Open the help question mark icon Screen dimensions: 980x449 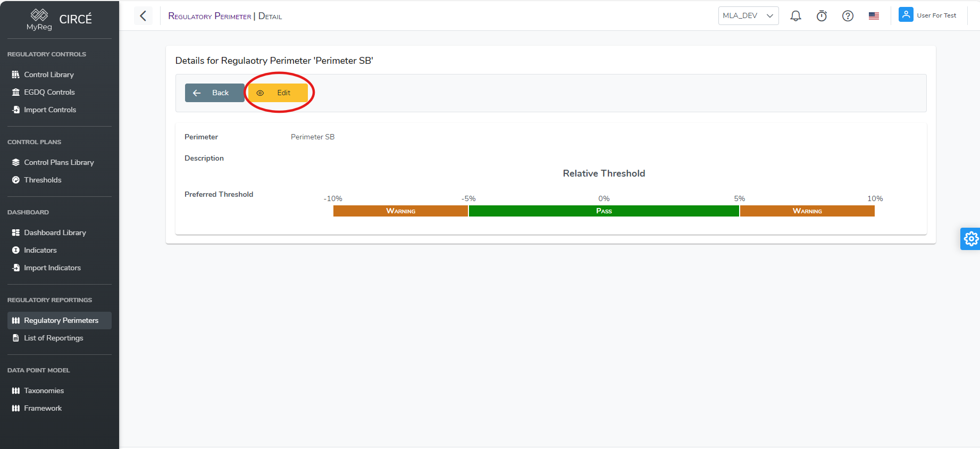[848, 16]
